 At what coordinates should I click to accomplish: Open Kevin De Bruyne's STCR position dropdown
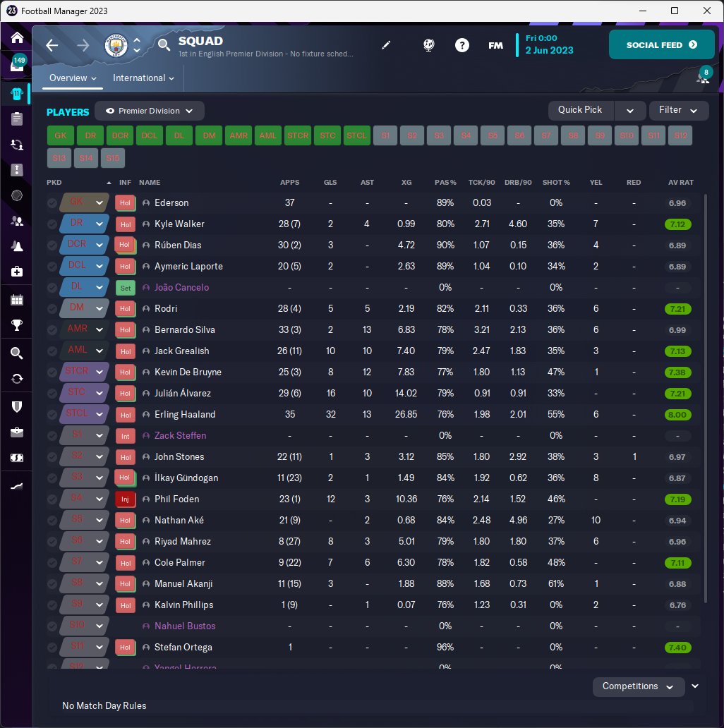click(85, 372)
